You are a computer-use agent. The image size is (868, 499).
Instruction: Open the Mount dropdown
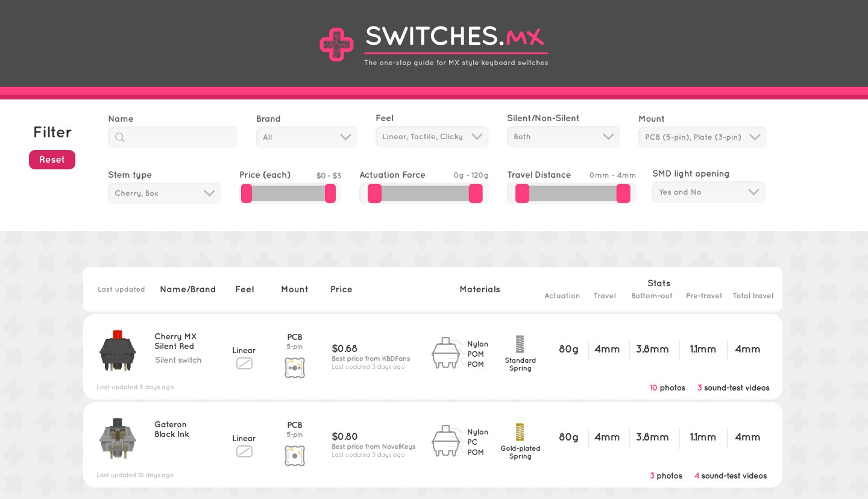pos(702,137)
